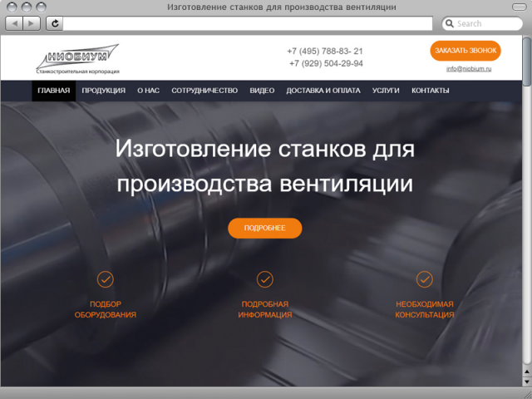Viewport: 532px width, 399px height.
Task: Click the hero heading Изготовление станков для производства вентиляции
Action: click(x=264, y=166)
